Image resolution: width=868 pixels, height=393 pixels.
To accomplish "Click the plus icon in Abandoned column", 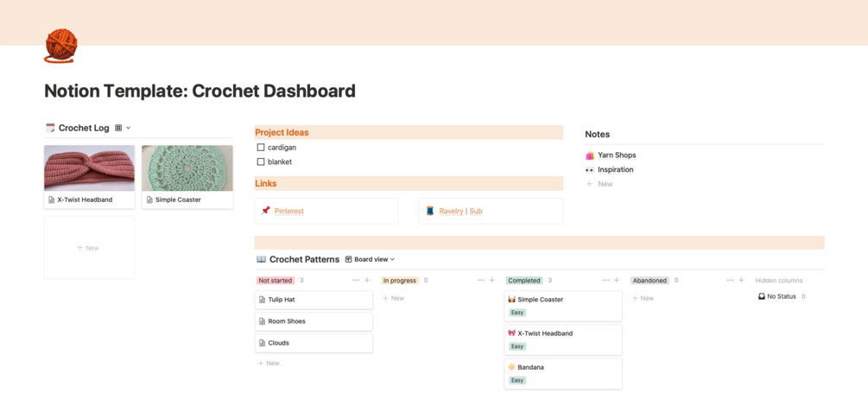I will pyautogui.click(x=741, y=280).
